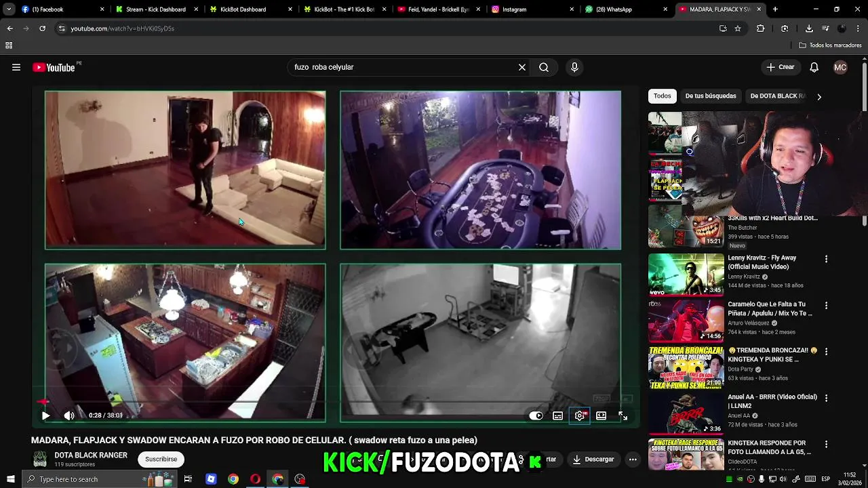Open a new browser tab
This screenshot has height=488, width=868.
(775, 9)
